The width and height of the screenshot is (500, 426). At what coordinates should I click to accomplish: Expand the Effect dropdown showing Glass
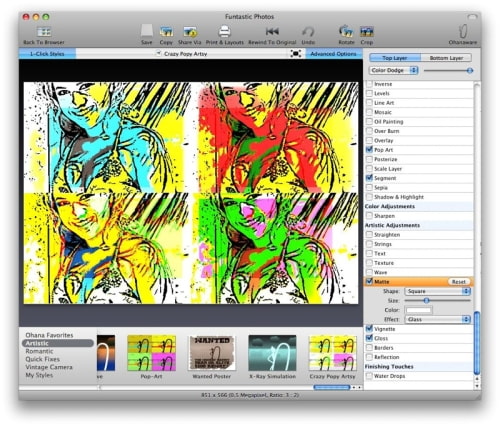pyautogui.click(x=437, y=319)
